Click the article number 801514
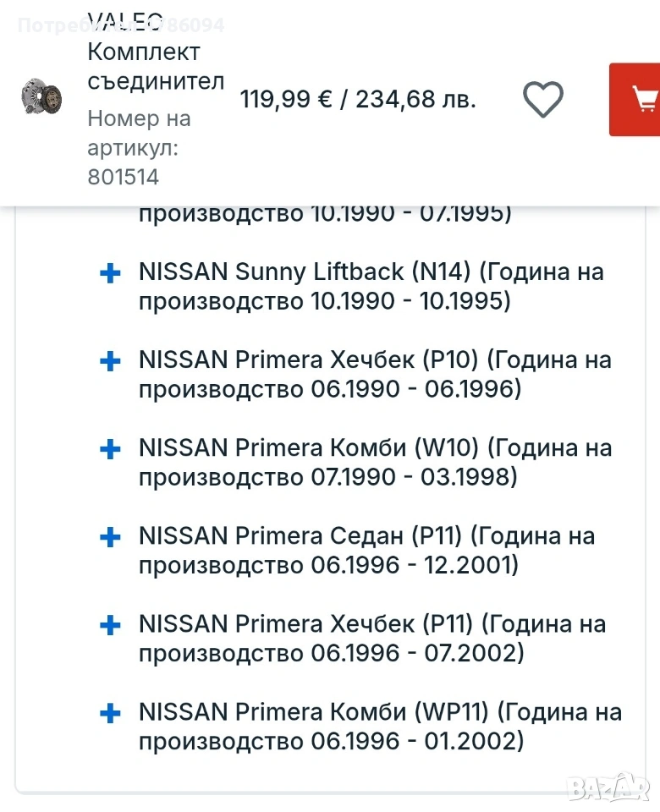 pyautogui.click(x=124, y=177)
